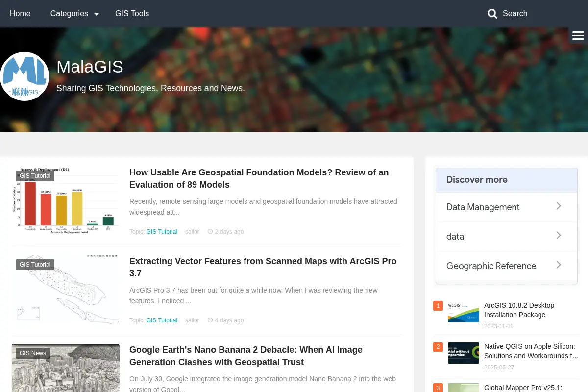The width and height of the screenshot is (588, 392).
Task: Click the GIS News badge
Action: [x=33, y=353]
